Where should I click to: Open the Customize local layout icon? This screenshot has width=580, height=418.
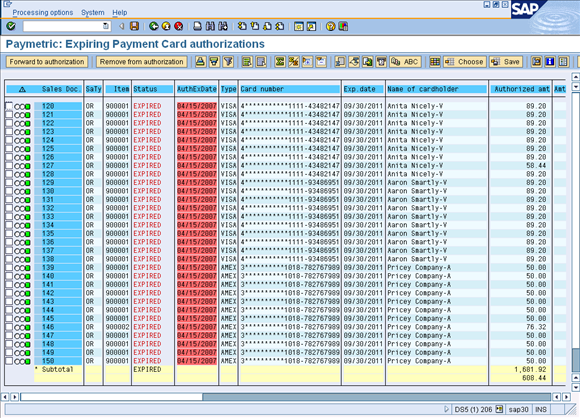point(343,26)
